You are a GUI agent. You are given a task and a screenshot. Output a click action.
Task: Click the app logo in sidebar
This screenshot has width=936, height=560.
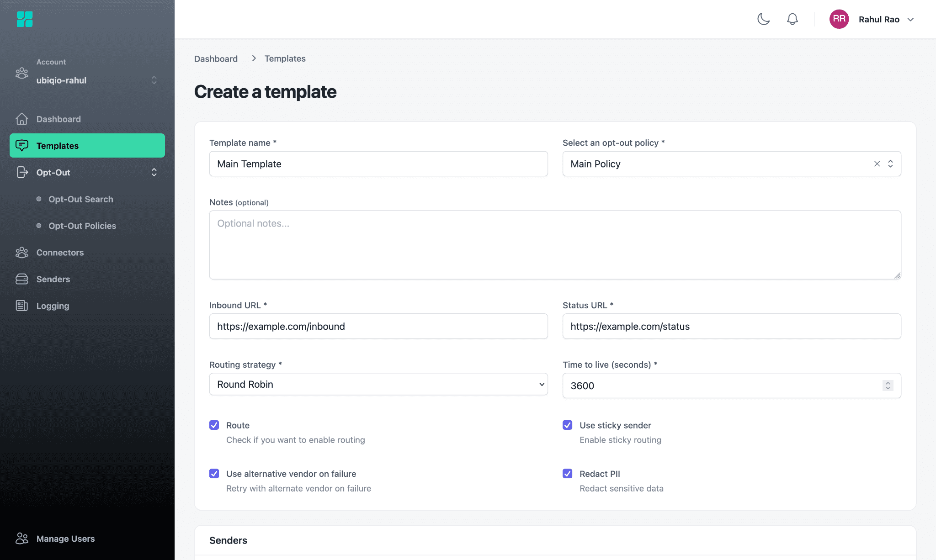[25, 19]
